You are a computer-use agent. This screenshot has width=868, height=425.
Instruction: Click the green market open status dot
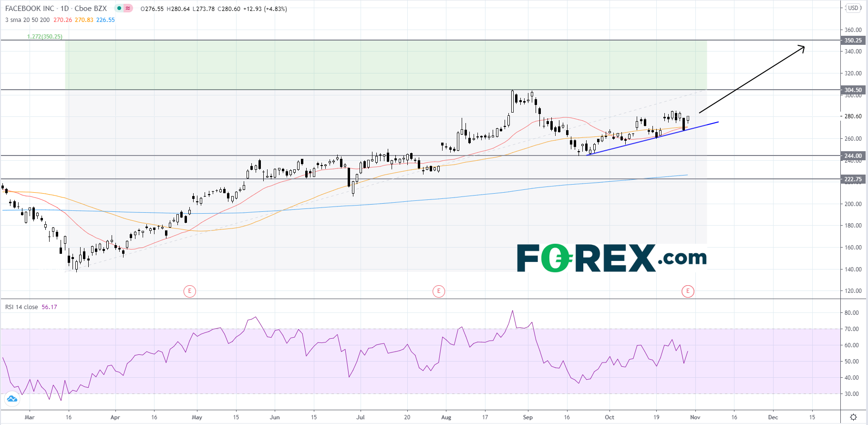(119, 8)
